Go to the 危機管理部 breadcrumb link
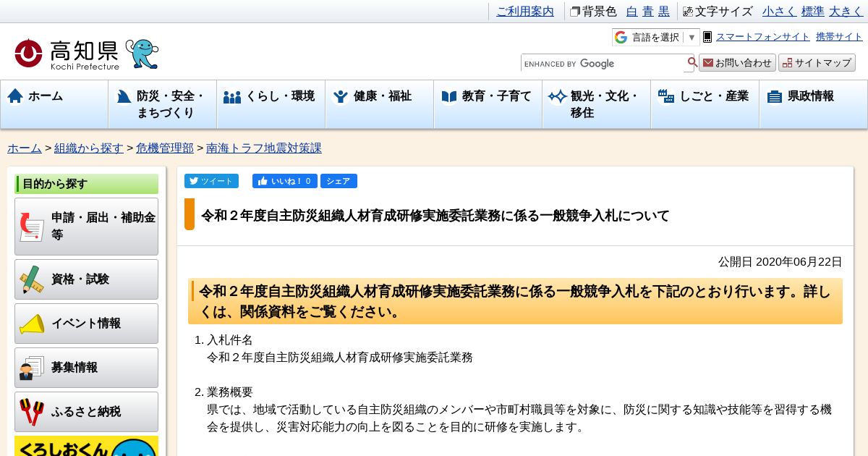 pyautogui.click(x=165, y=148)
